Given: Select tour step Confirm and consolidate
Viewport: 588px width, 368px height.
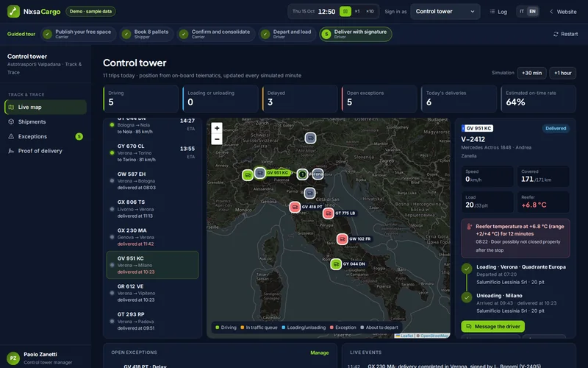Looking at the screenshot, I should tap(215, 34).
